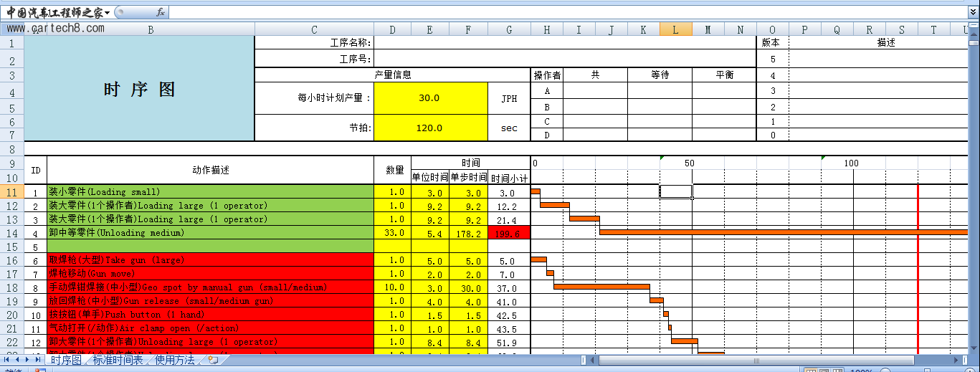The height and width of the screenshot is (372, 980).
Task: Go to the first sheet with the navigation arrow
Action: [7, 360]
